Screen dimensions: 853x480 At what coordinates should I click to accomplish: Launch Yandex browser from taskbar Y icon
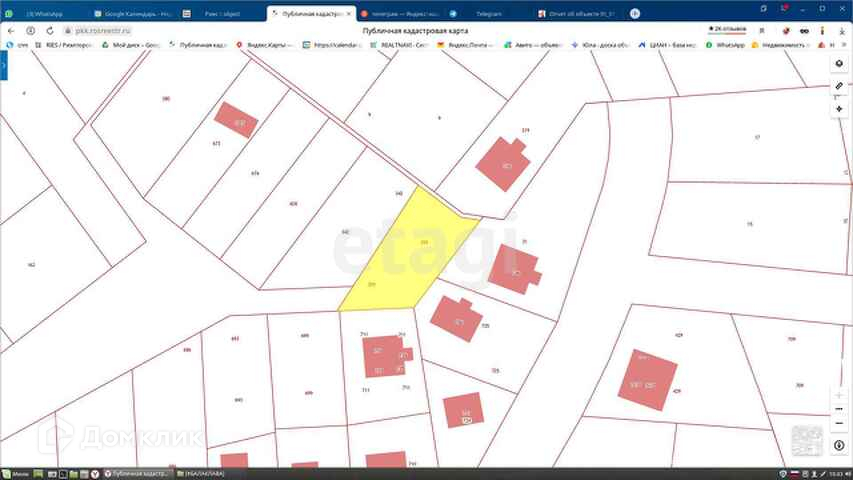(95, 474)
